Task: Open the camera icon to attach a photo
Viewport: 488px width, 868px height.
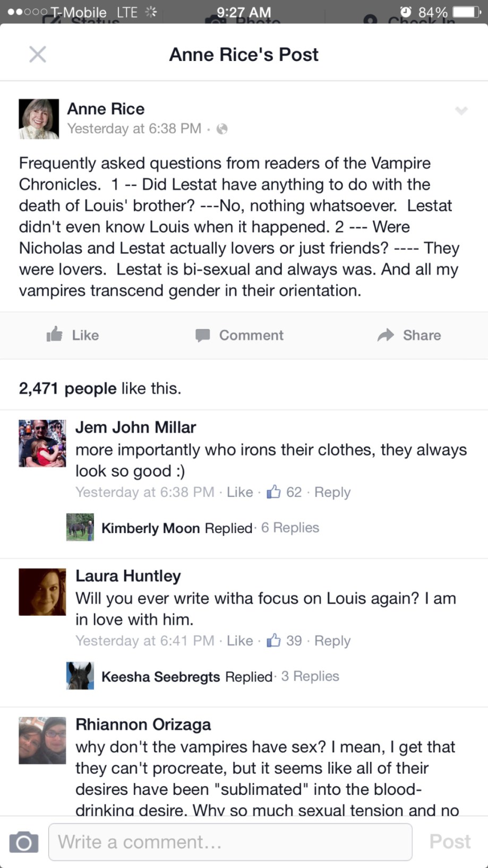Action: [24, 842]
